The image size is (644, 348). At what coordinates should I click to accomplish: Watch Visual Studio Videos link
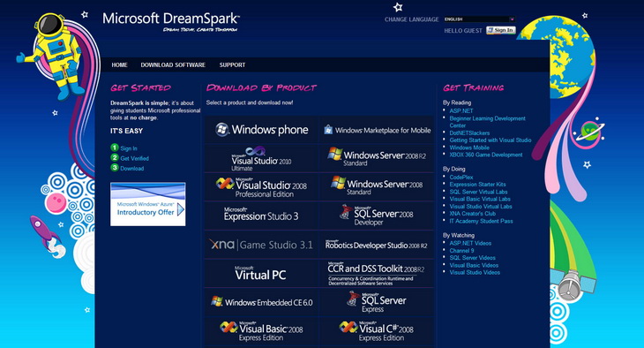475,272
